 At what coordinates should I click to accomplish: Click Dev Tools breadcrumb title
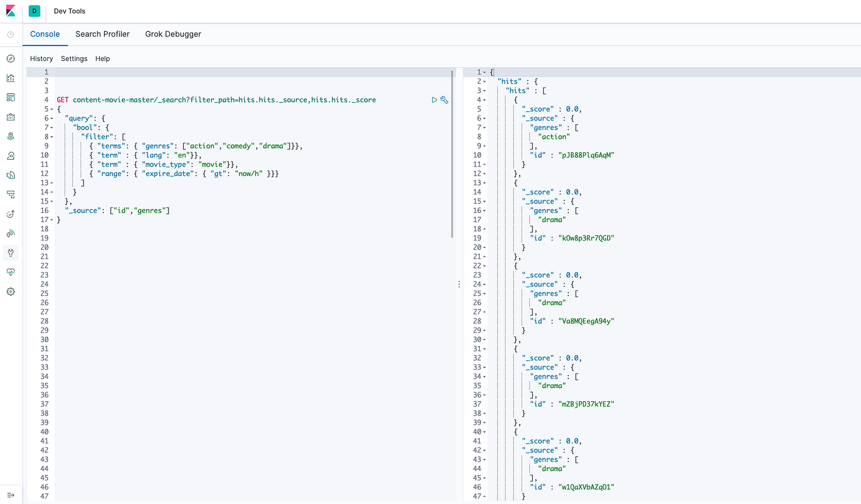tap(69, 11)
